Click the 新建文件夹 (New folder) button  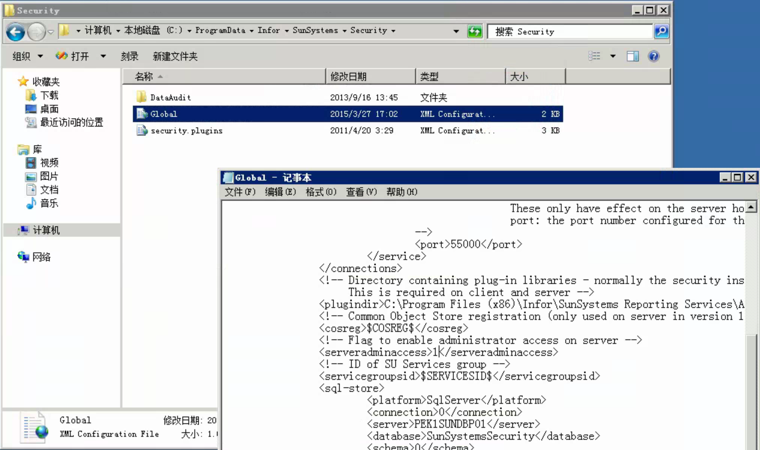pos(175,57)
